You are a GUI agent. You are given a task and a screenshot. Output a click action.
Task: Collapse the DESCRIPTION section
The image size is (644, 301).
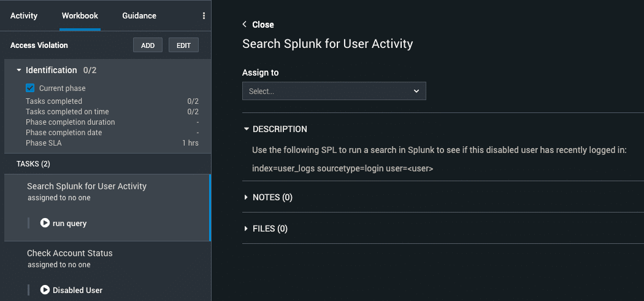tap(247, 129)
